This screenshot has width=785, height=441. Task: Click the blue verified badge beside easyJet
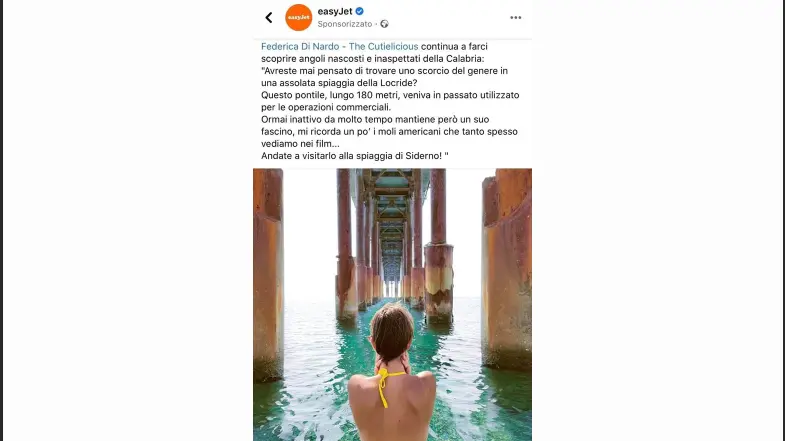(x=359, y=11)
